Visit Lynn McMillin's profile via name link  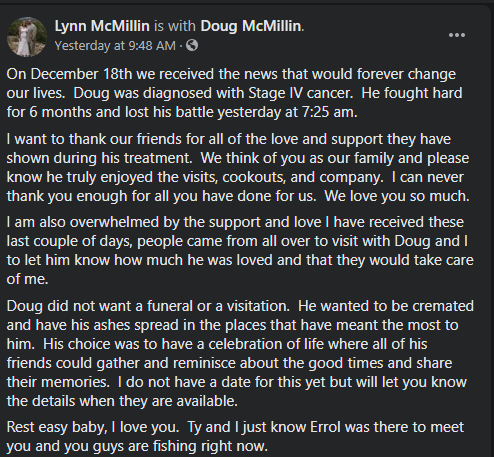pos(102,26)
